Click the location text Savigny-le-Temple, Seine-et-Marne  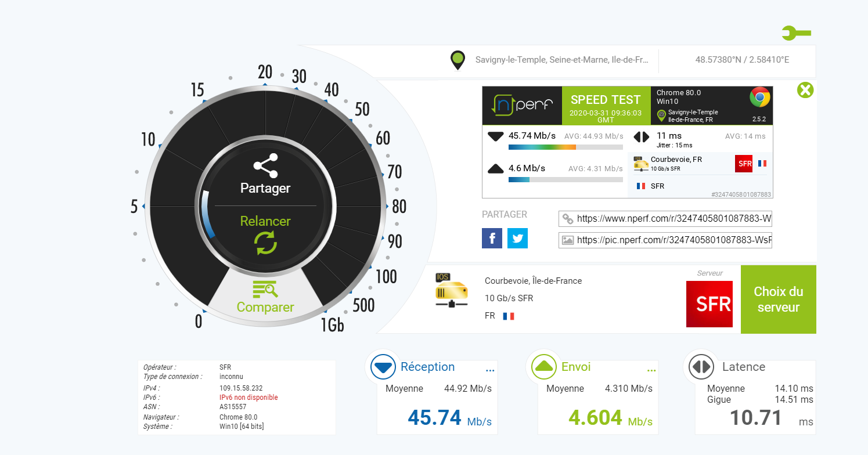pos(561,60)
